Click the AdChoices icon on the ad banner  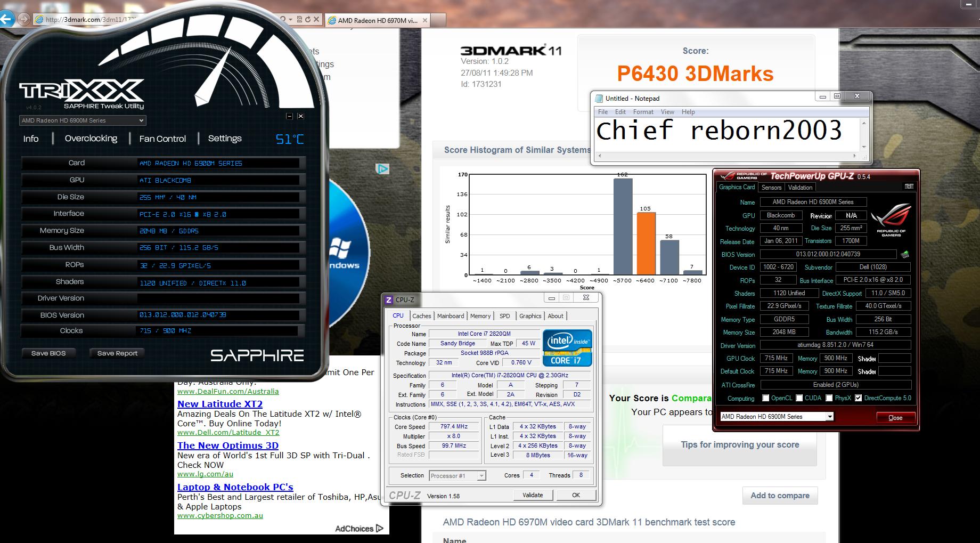tap(383, 169)
